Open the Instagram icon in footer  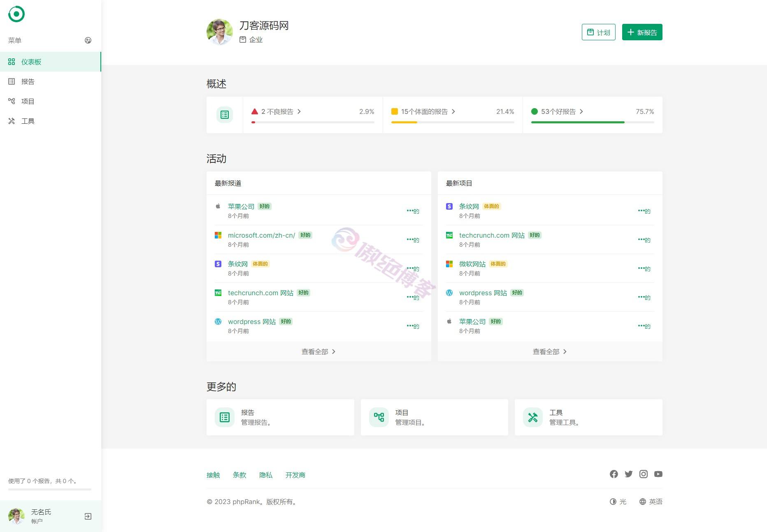(x=644, y=474)
